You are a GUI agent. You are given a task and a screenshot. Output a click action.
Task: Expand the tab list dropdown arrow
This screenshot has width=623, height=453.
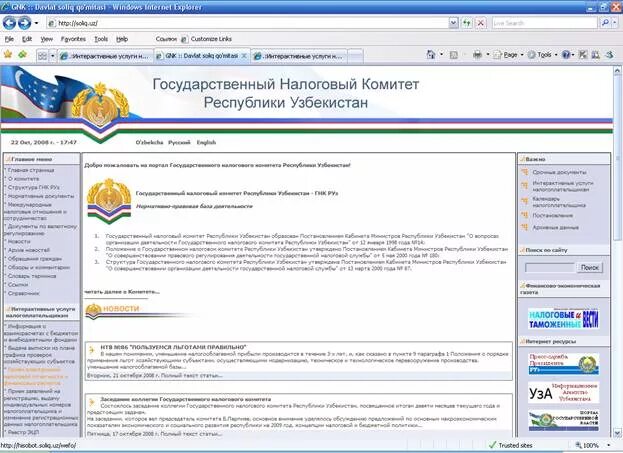tap(52, 56)
